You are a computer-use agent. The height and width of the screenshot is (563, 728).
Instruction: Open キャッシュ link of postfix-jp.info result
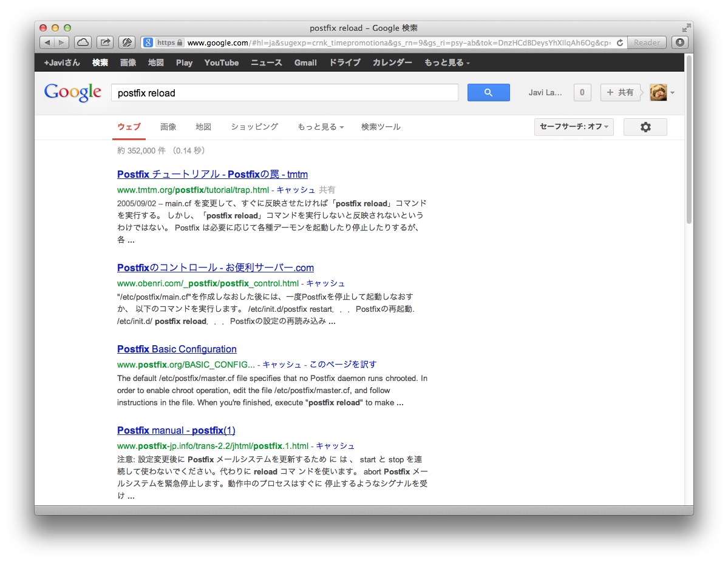[335, 446]
